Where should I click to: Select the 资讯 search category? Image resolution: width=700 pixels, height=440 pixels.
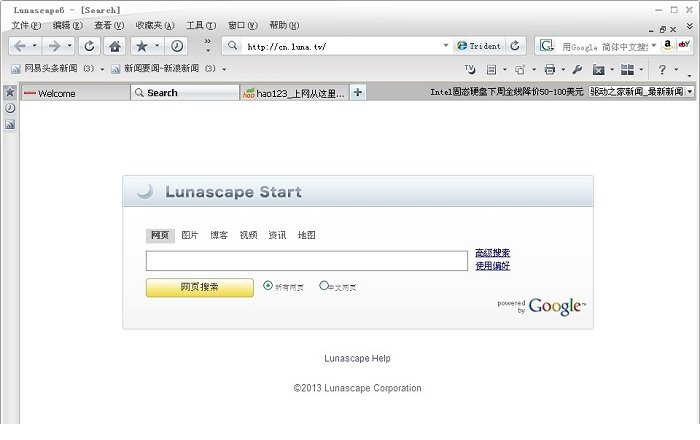[x=277, y=235]
